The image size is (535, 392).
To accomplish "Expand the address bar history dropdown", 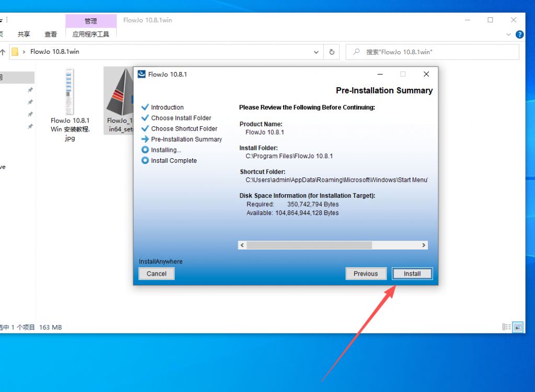I will 316,52.
